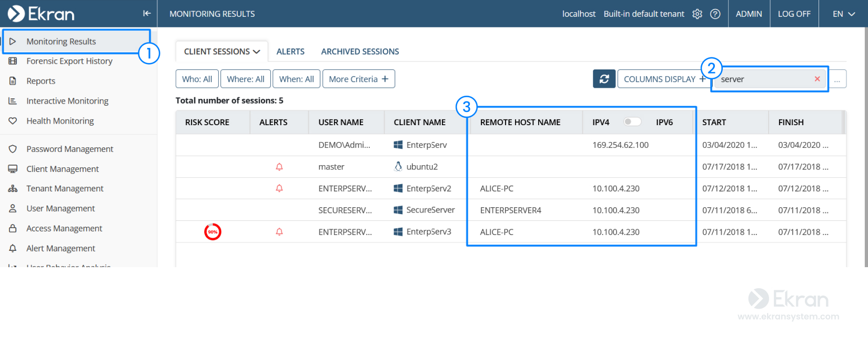Switch to the Alerts tab
868x345 pixels.
(x=290, y=52)
